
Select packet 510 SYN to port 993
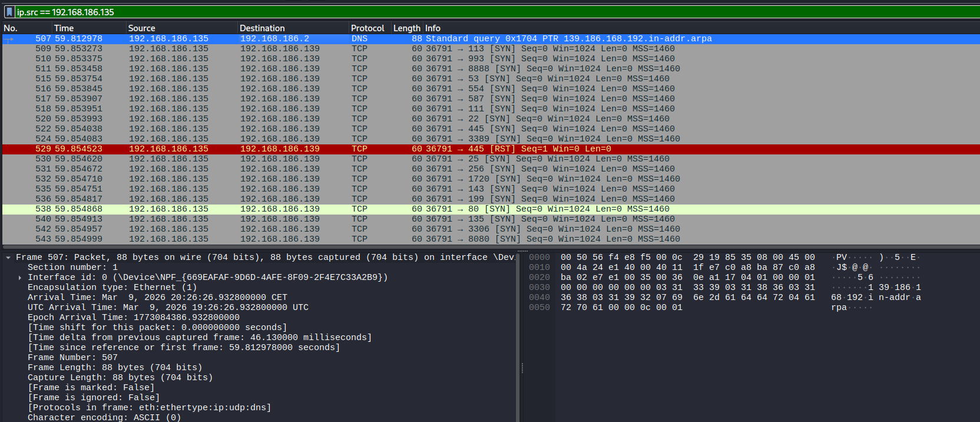(491, 58)
